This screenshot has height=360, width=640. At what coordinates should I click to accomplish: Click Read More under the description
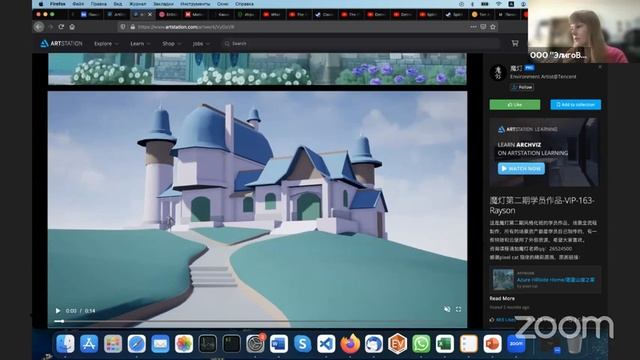502,298
